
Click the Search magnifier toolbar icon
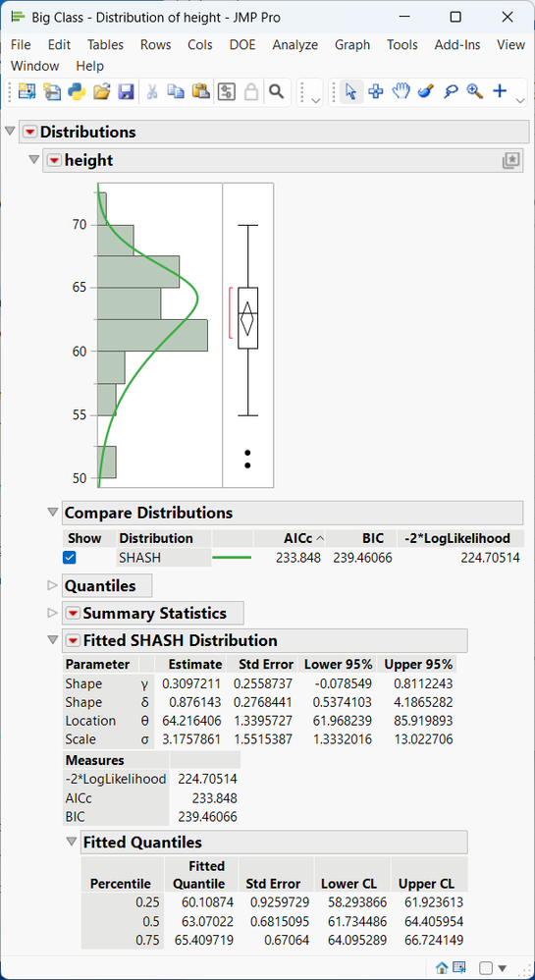tap(276, 92)
